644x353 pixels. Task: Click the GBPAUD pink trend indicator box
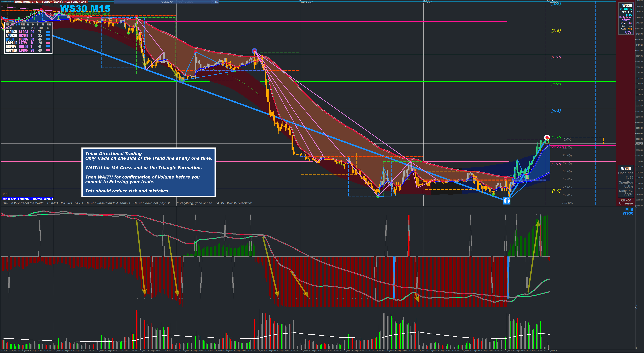pos(48,43)
